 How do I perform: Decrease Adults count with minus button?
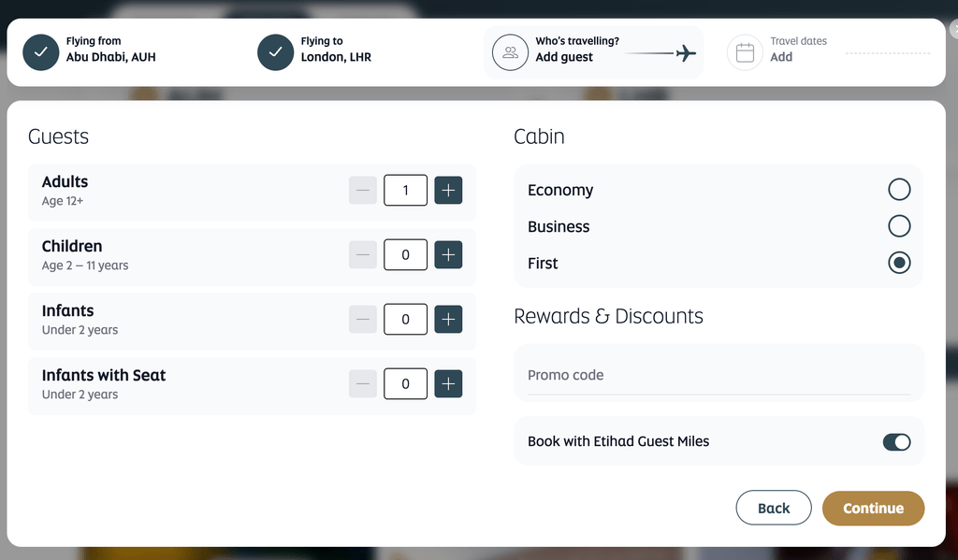click(x=362, y=190)
